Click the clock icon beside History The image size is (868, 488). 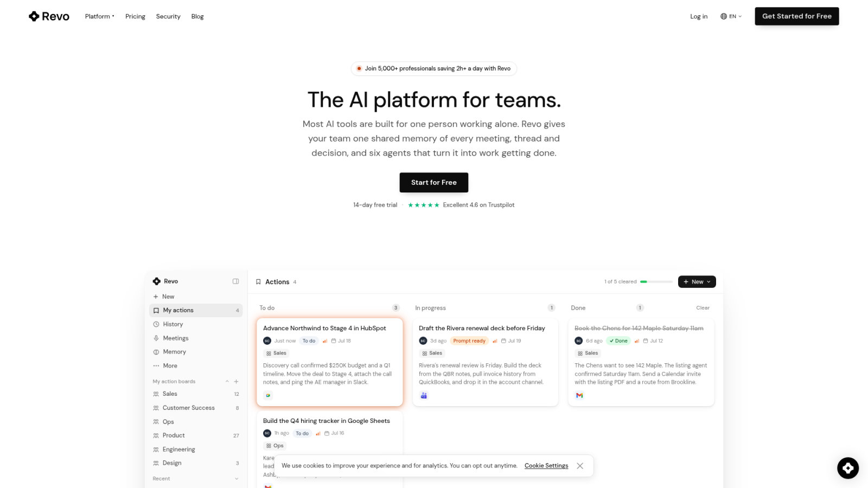point(156,324)
